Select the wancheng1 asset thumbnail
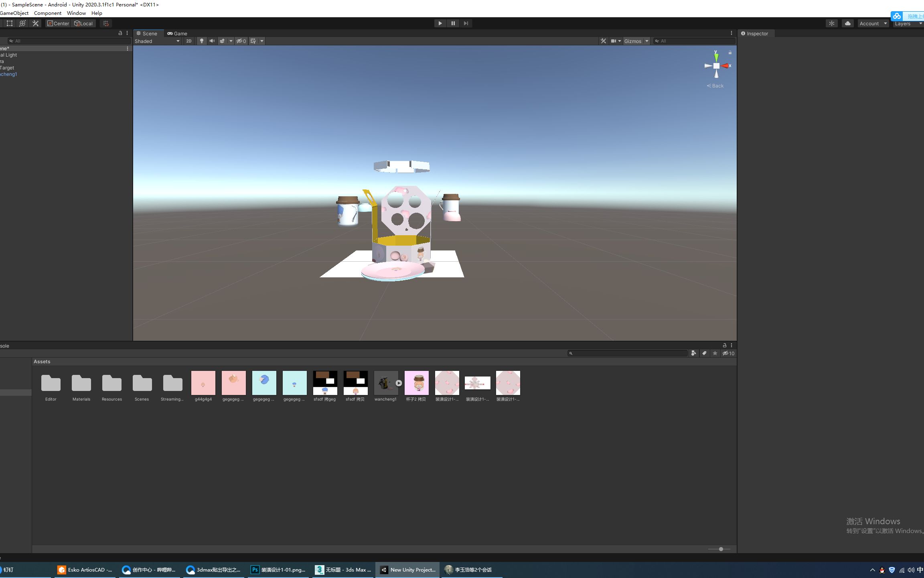 click(385, 383)
